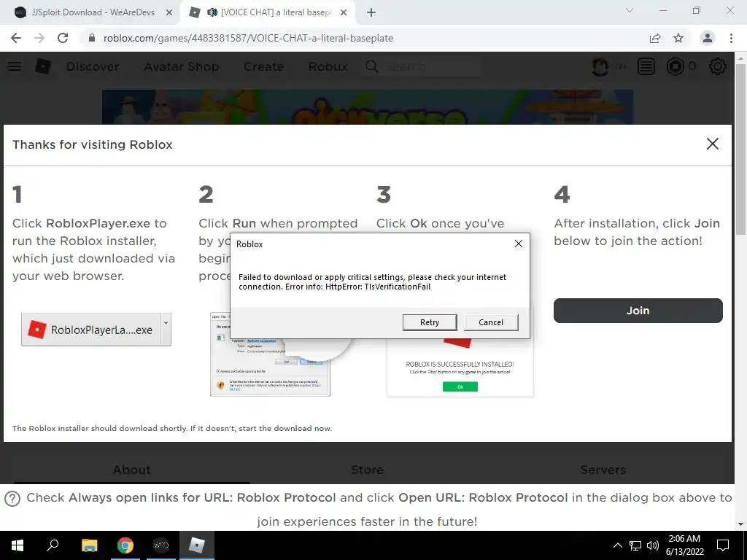Share this page icon
The height and width of the screenshot is (560, 747).
coord(655,38)
